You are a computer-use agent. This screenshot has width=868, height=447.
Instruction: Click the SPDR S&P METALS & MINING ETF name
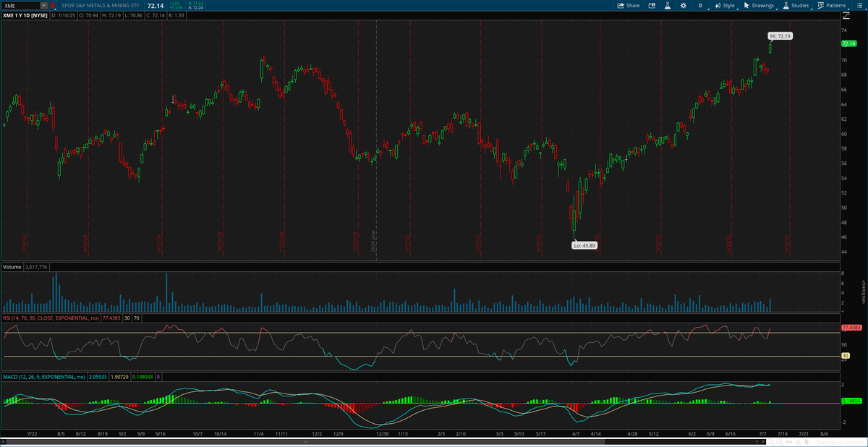(x=101, y=5)
